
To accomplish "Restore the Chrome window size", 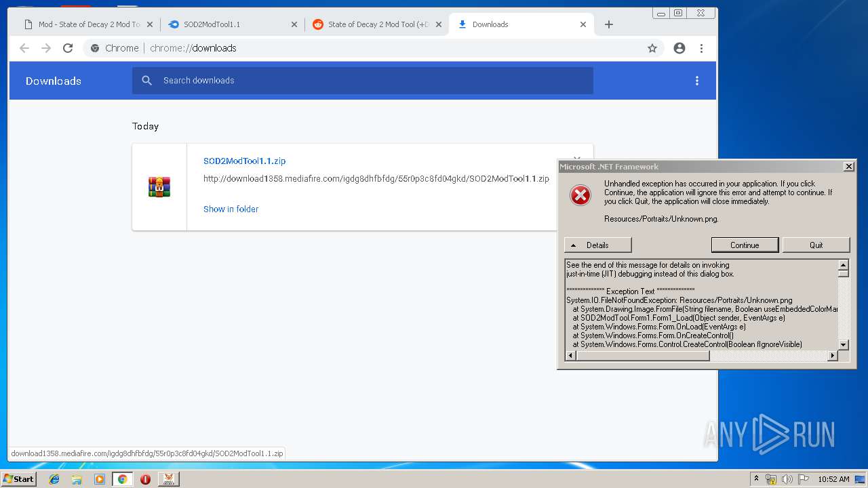I will (x=677, y=13).
